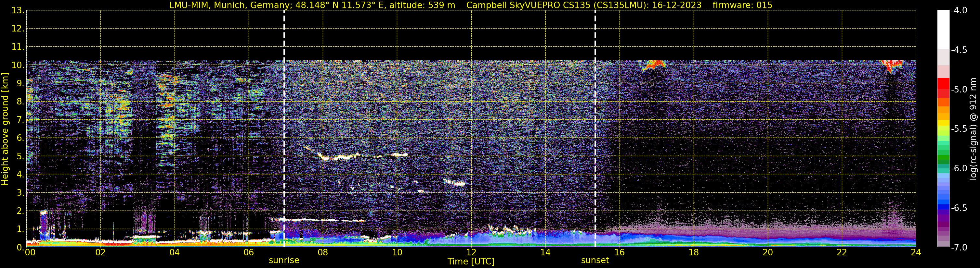Click the plot title 'LMU-MIM, Munich, Germany'
Image resolution: width=980 pixels, height=268 pixels.
click(229, 5)
